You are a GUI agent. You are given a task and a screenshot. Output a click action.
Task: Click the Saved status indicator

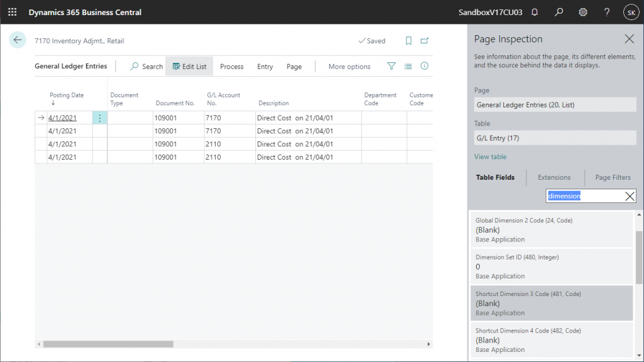pyautogui.click(x=372, y=41)
